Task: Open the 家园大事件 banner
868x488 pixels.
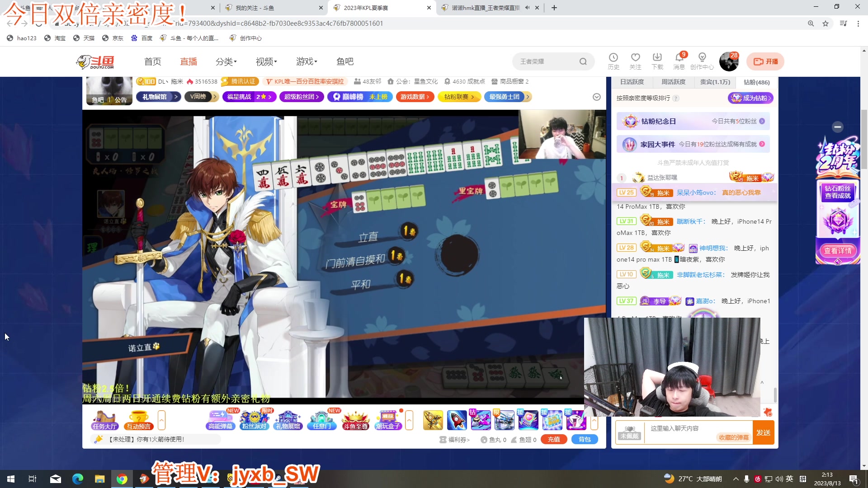Action: click(693, 144)
